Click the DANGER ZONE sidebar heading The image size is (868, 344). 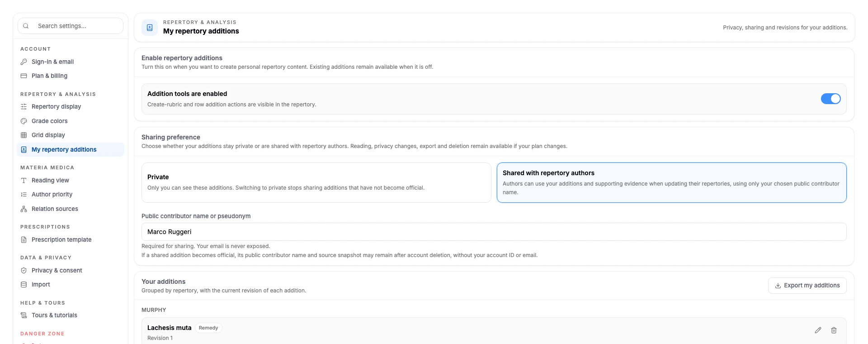[42, 334]
